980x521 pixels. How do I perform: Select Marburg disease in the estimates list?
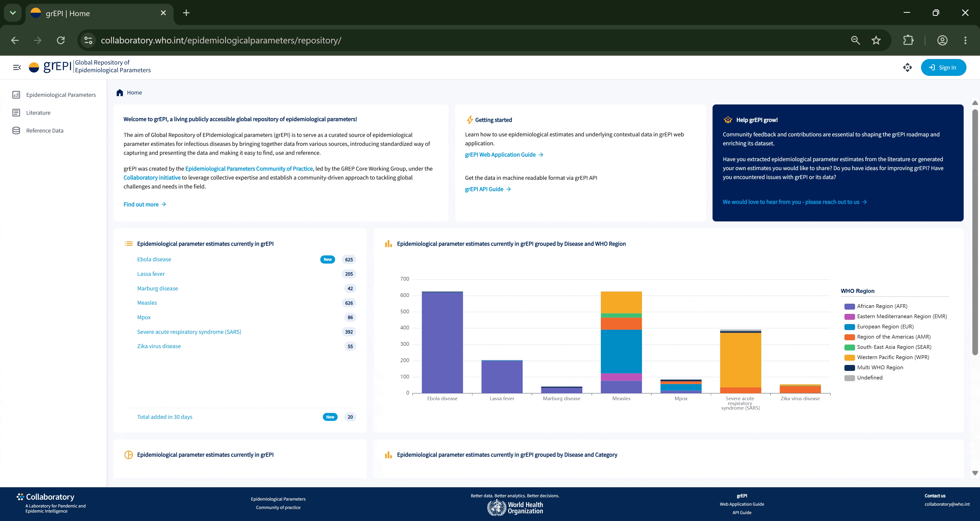(x=157, y=288)
